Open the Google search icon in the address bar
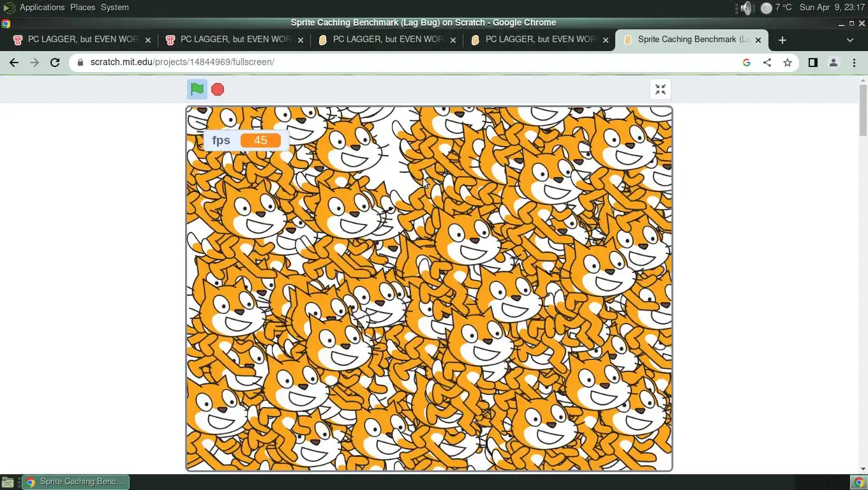The image size is (868, 490). pyautogui.click(x=747, y=63)
